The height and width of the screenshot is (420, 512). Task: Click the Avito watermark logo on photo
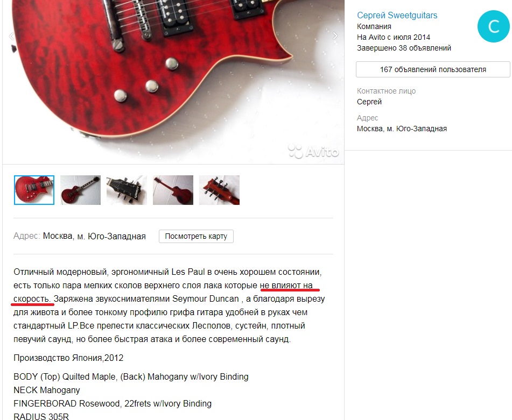click(x=313, y=152)
